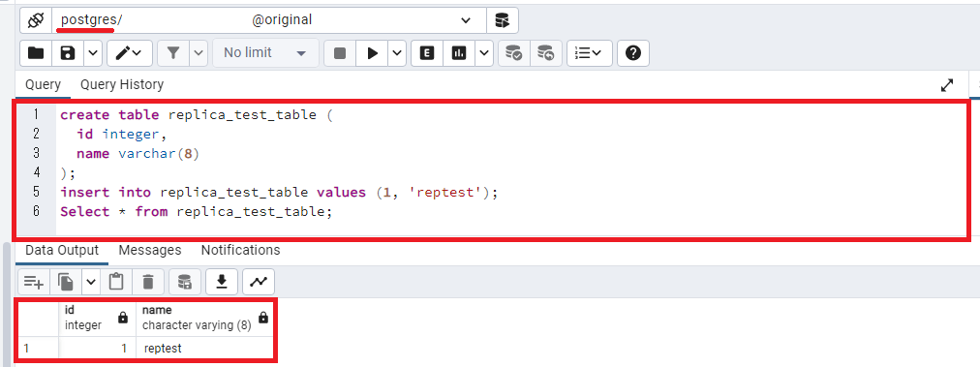Screen dimensions: 980x367
Task: Open the macros list dropdown
Action: (x=589, y=53)
